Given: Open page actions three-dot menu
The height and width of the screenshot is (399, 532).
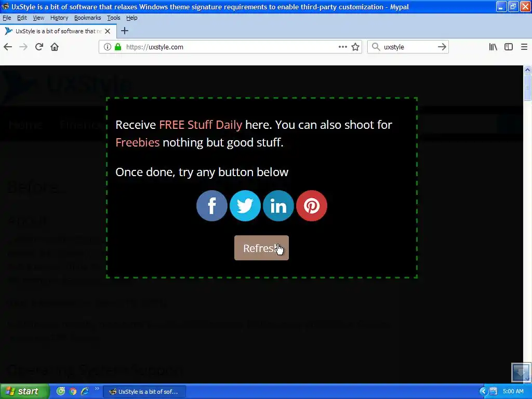Looking at the screenshot, I should [343, 47].
